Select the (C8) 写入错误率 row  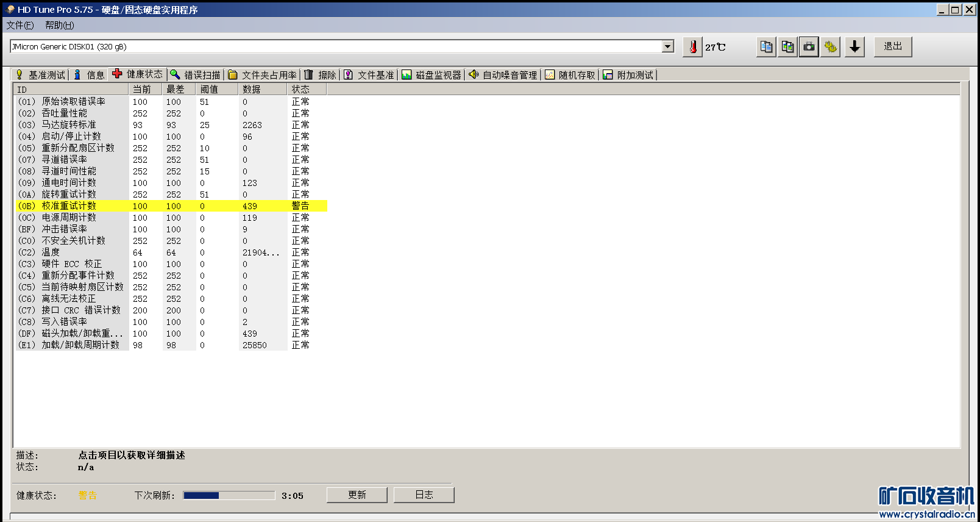(171, 322)
